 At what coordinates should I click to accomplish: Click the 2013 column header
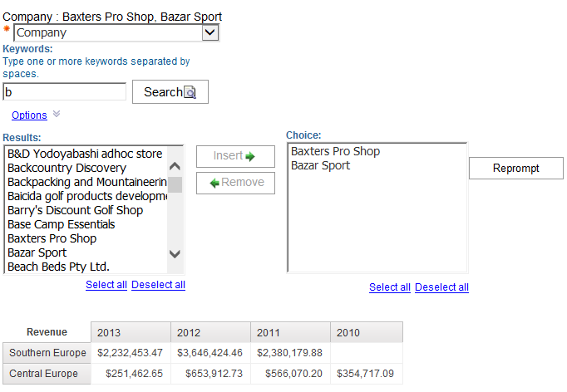[x=131, y=332]
